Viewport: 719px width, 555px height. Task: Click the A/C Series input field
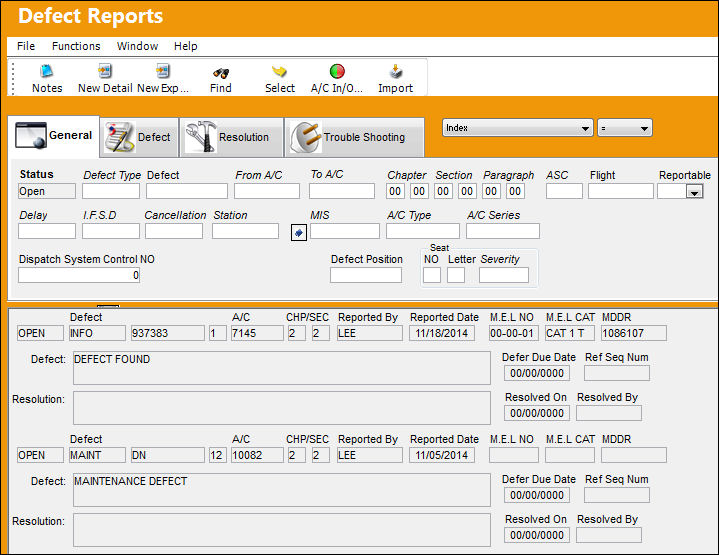503,231
